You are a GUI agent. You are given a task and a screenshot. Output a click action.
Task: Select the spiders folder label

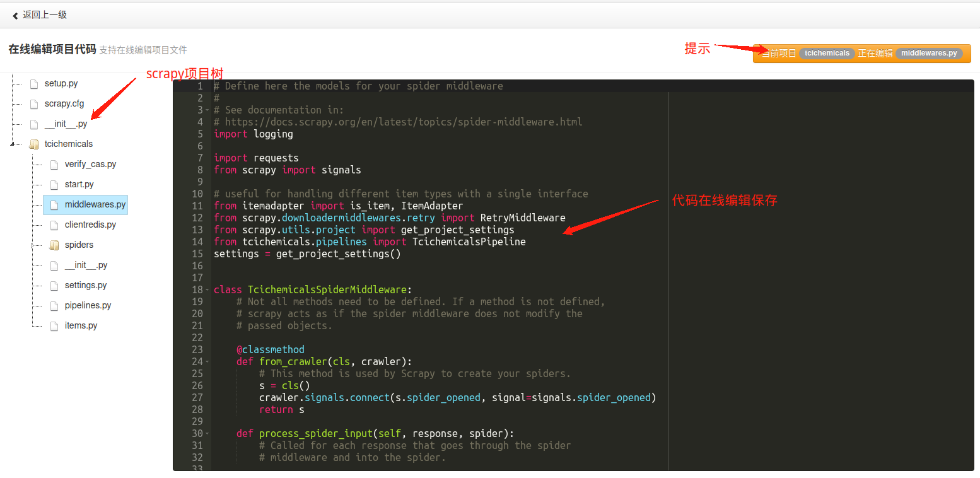click(79, 245)
